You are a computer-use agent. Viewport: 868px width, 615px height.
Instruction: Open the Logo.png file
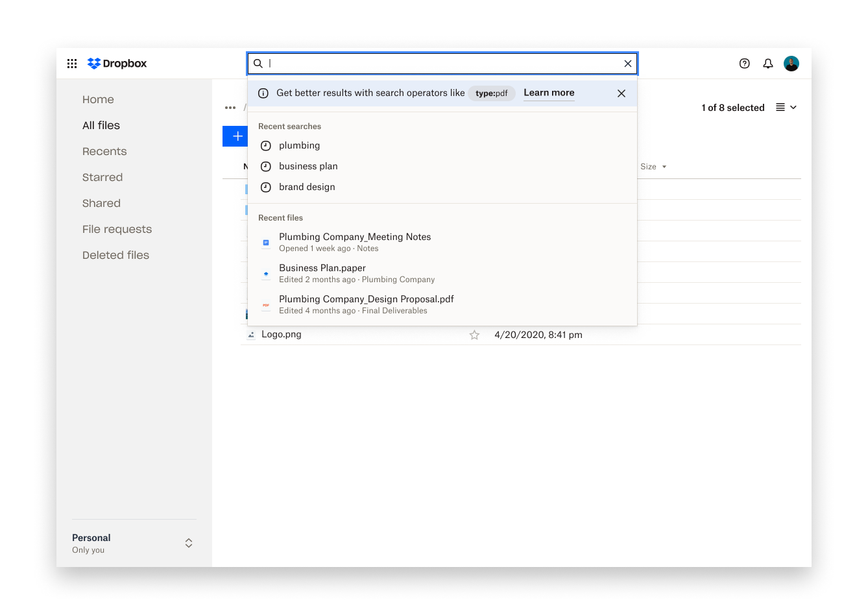[281, 335]
